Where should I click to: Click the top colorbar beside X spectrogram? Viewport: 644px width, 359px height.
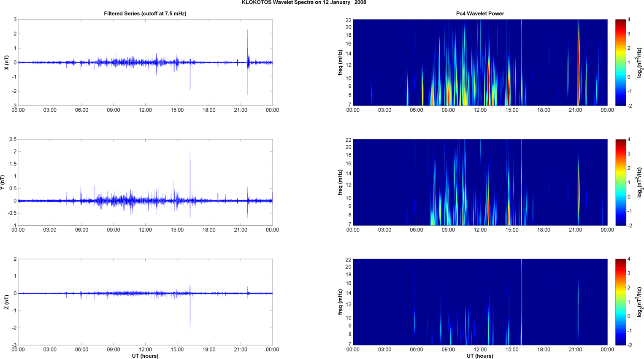620,62
